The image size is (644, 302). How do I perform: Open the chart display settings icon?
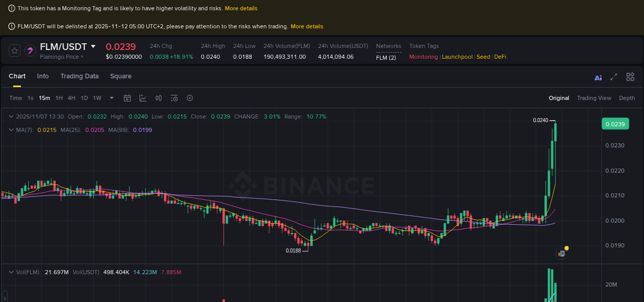coord(173,98)
